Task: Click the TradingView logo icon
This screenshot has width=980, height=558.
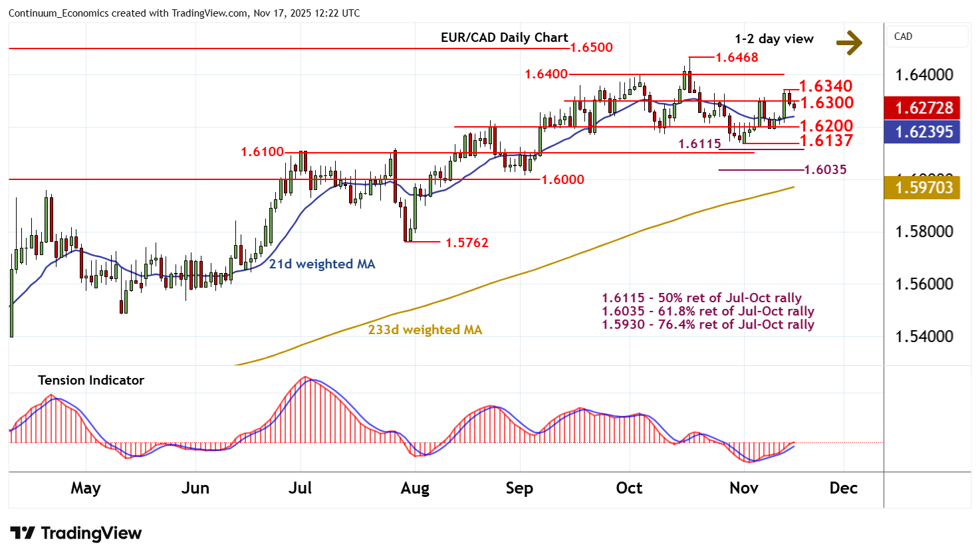Action: click(22, 533)
